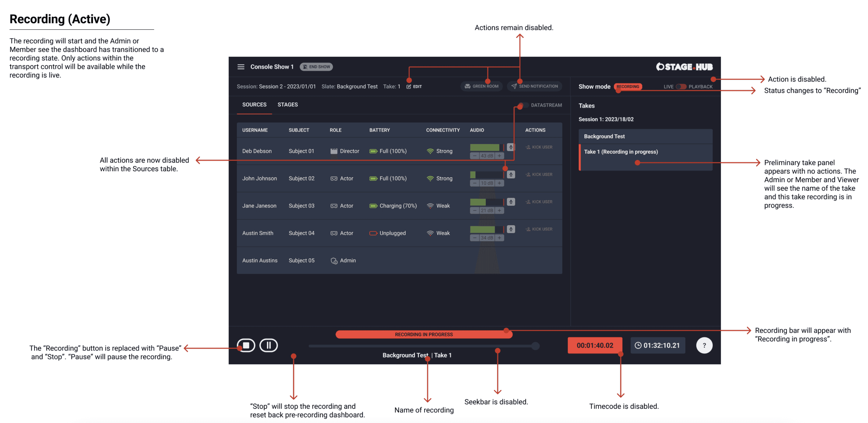Kick user Deb Debson
This screenshot has width=868, height=423.
[539, 147]
